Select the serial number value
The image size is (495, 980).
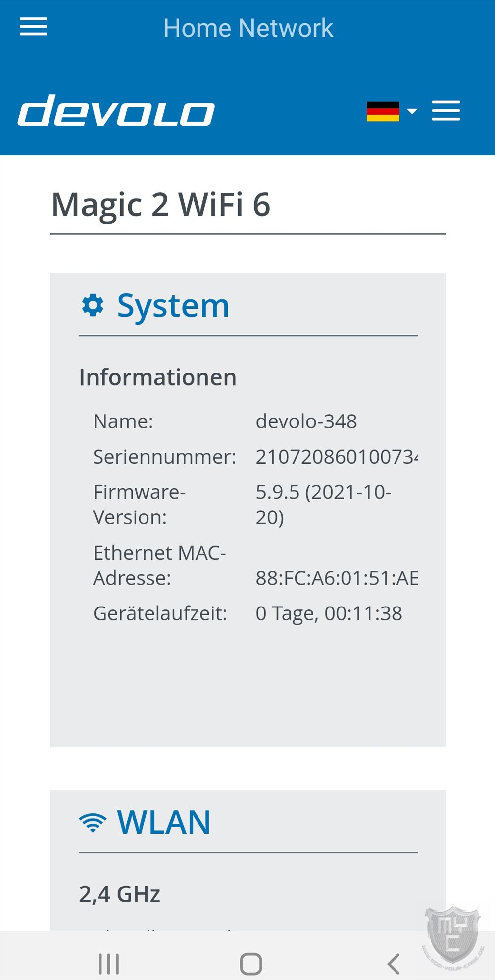[337, 457]
